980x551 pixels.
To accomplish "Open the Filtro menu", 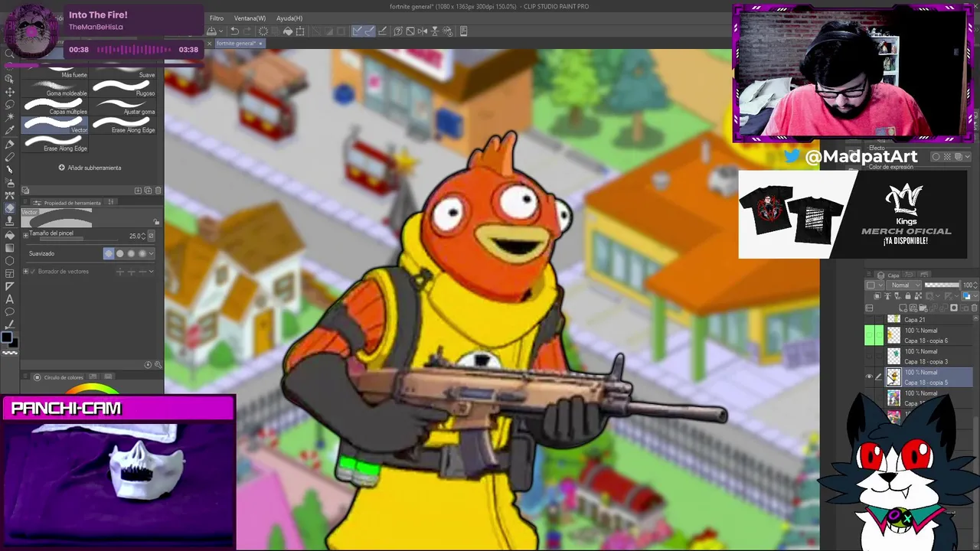I will pos(217,18).
